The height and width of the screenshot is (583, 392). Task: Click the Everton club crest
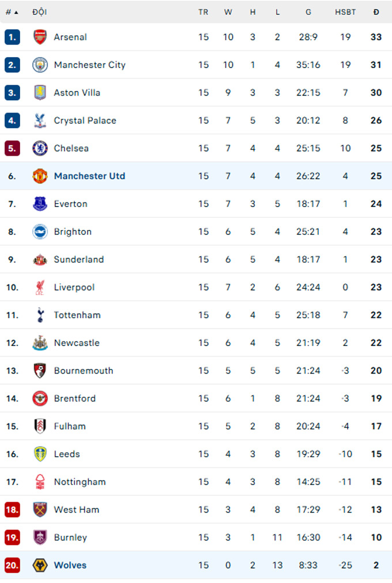point(40,204)
